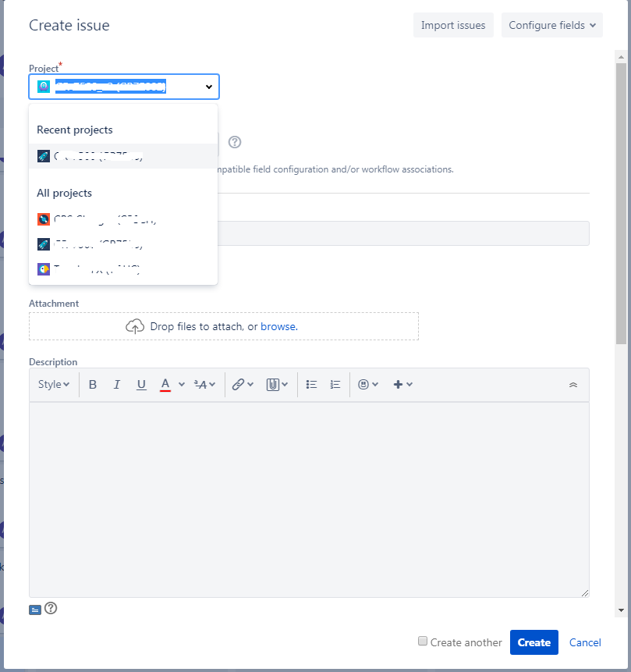631x672 pixels.
Task: Open more text formatting options
Action: pyautogui.click(x=204, y=385)
